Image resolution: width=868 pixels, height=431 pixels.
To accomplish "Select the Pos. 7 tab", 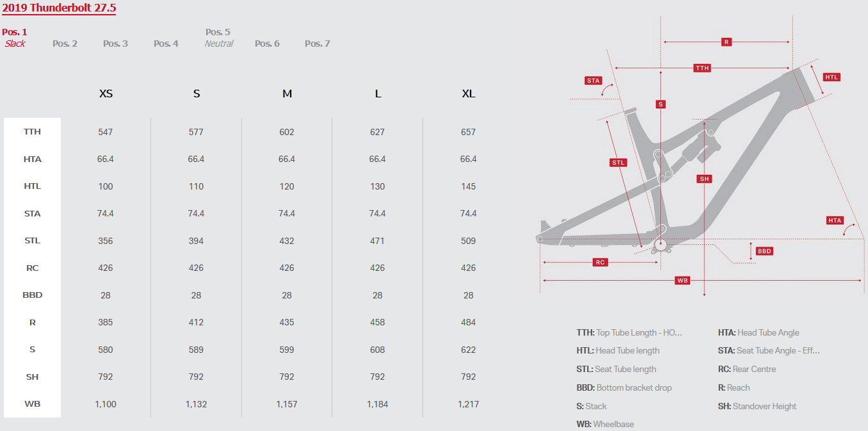I will [317, 44].
